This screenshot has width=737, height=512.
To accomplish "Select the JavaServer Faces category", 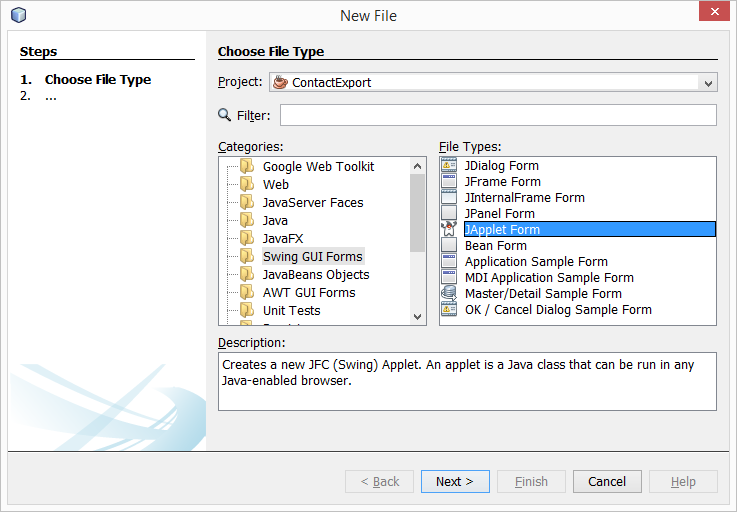I will click(312, 203).
